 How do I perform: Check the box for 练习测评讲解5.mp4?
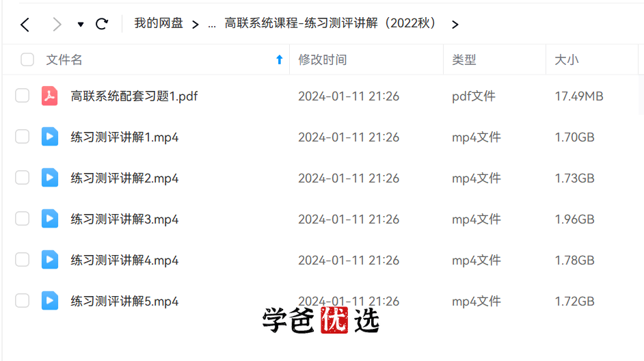pyautogui.click(x=22, y=301)
